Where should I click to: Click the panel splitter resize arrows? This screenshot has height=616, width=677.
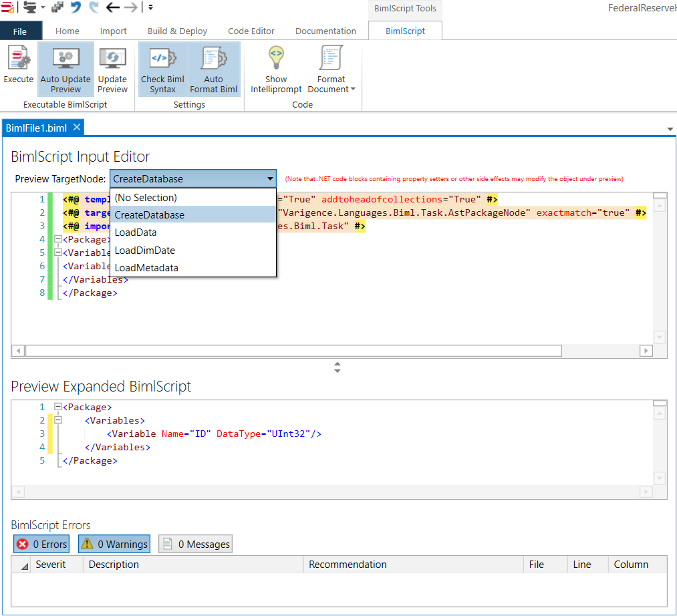[337, 367]
